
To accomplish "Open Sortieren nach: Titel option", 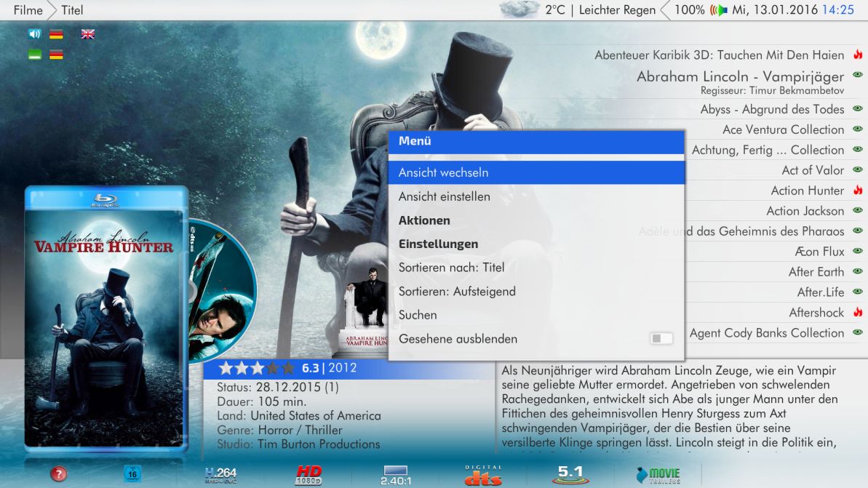I will 536,267.
